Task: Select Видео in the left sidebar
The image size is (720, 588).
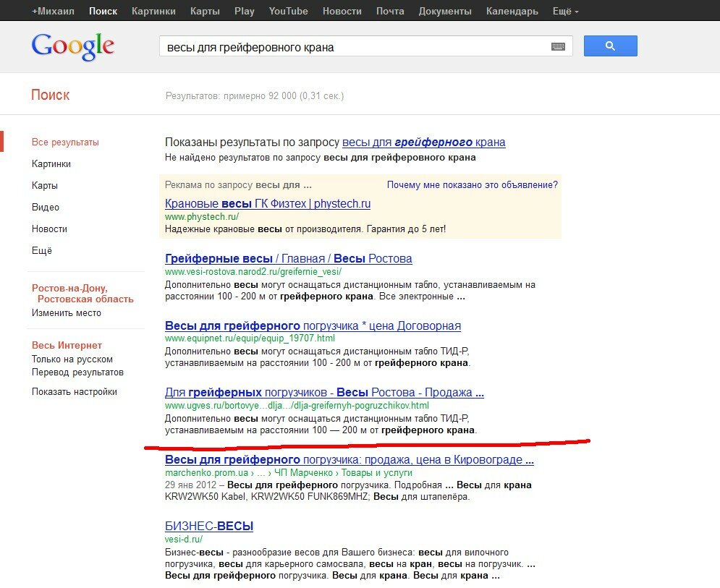Action: click(x=46, y=207)
